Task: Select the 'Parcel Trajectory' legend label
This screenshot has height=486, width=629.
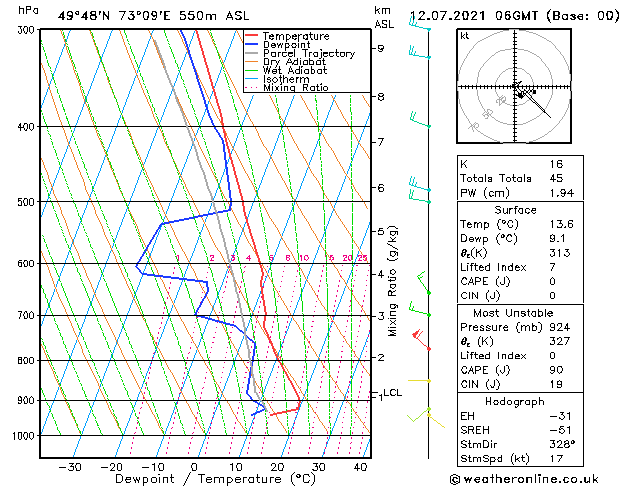Action: pyautogui.click(x=309, y=53)
